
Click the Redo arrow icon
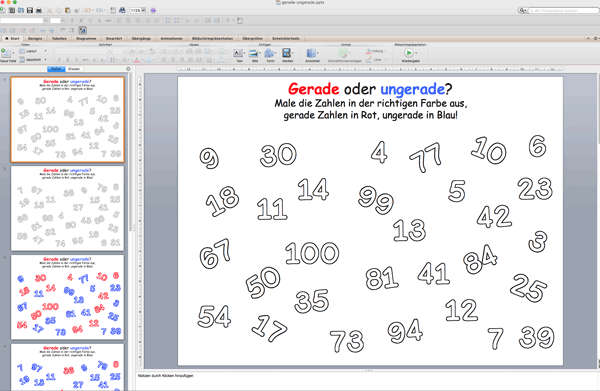click(99, 10)
